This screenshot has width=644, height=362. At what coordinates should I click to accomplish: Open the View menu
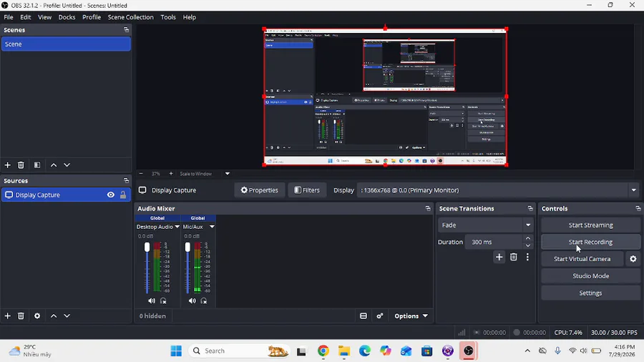[44, 17]
